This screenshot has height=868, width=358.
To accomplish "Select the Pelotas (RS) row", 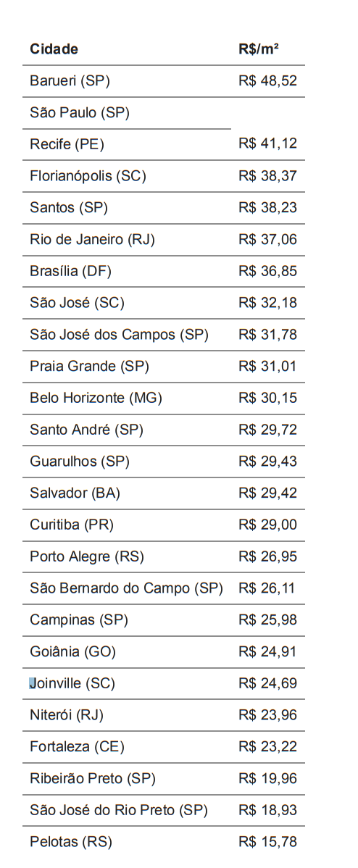I will click(164, 842).
